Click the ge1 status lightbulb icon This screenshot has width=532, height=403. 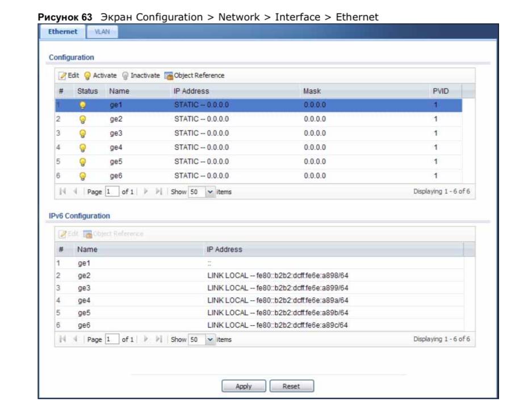82,105
